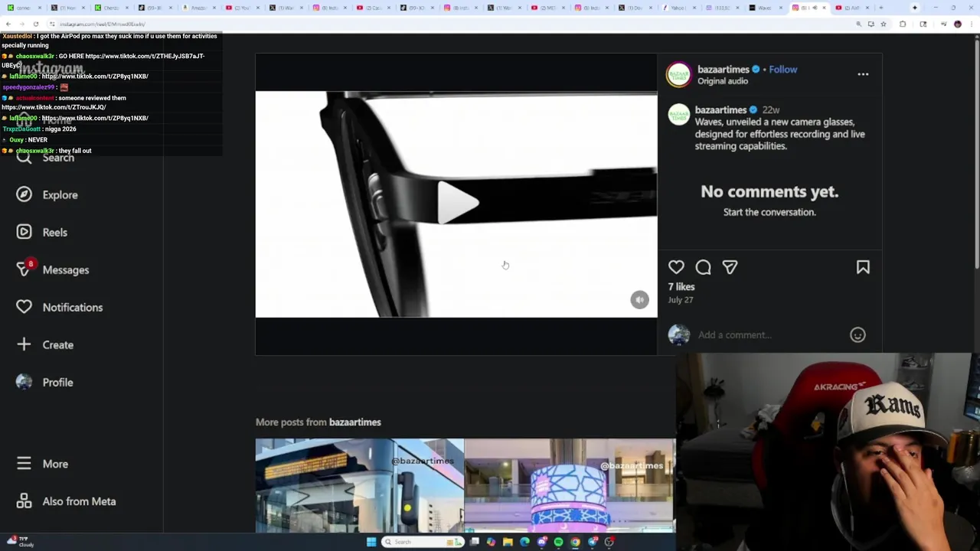Click the page's vertical scrollbar

point(976,153)
